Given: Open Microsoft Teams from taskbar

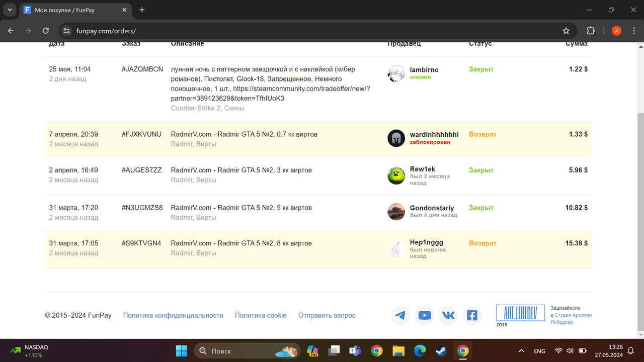Looking at the screenshot, I should point(355,351).
